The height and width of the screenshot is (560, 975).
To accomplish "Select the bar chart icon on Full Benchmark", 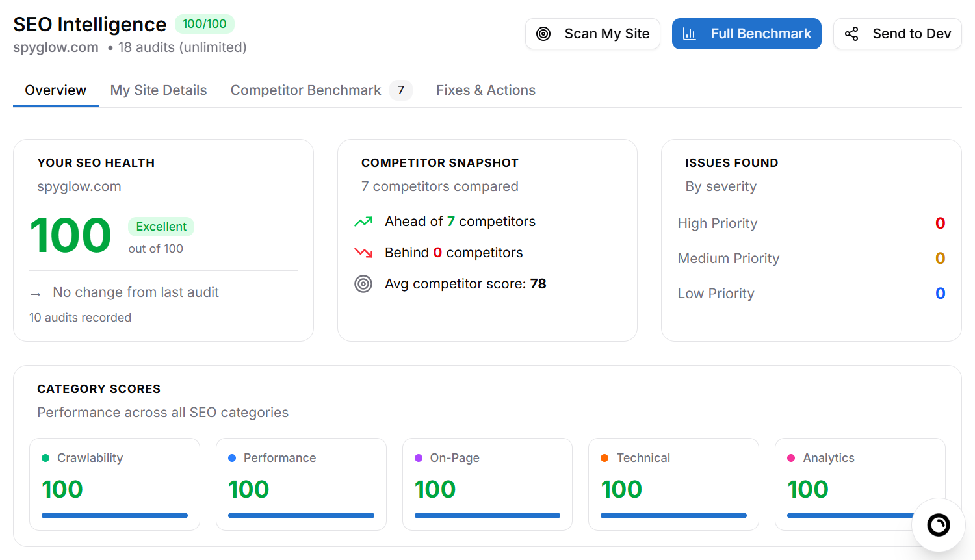I will pyautogui.click(x=690, y=33).
